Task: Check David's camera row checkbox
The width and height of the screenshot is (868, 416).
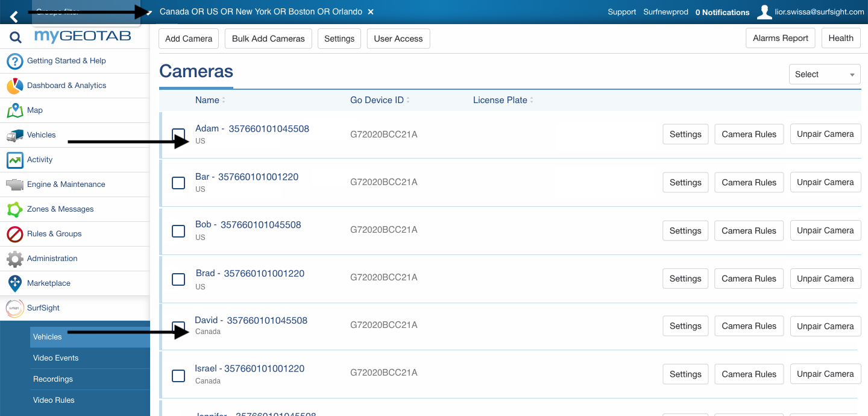Action: point(178,326)
